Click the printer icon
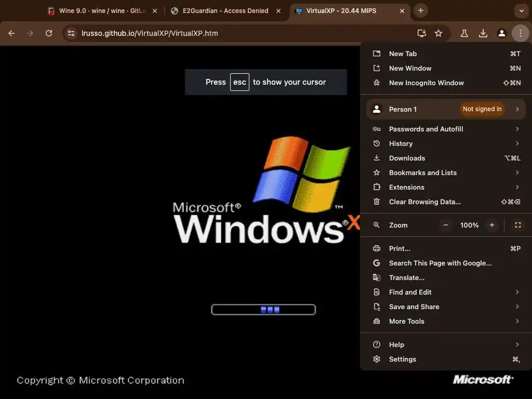This screenshot has width=532, height=399. coord(377,249)
